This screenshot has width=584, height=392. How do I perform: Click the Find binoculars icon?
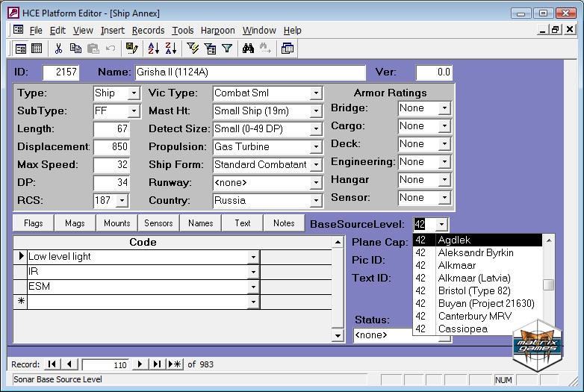pos(248,49)
